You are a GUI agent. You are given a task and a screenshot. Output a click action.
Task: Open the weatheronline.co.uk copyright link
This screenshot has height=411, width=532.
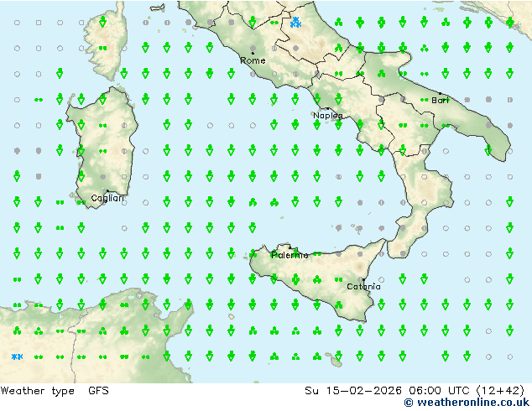click(x=467, y=403)
